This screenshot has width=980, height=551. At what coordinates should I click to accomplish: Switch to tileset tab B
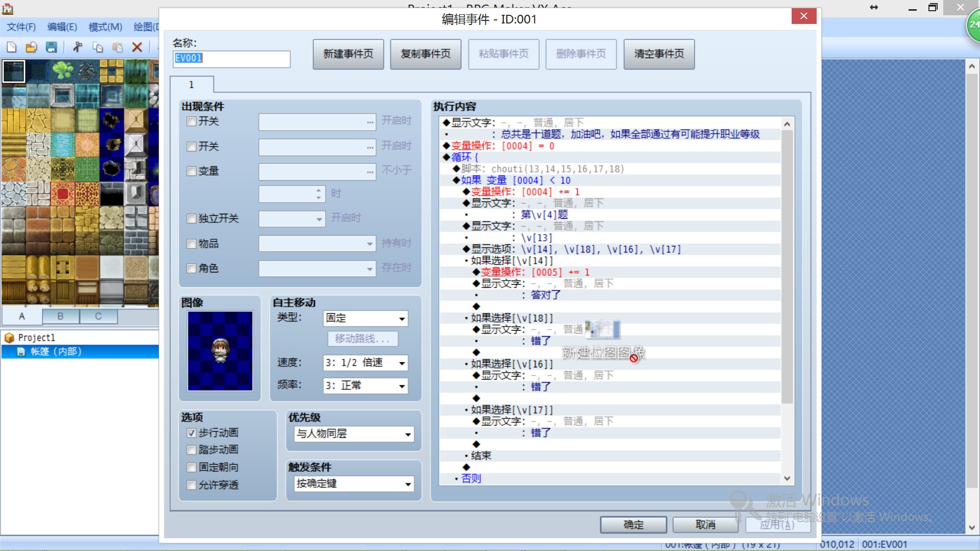tap(60, 316)
